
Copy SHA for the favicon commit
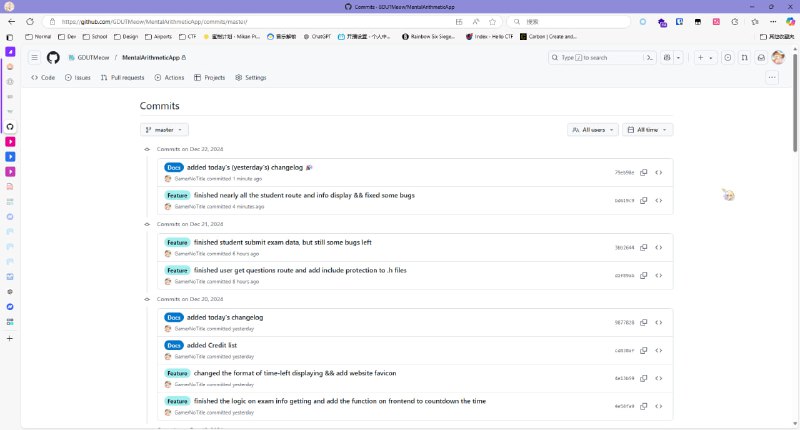643,378
